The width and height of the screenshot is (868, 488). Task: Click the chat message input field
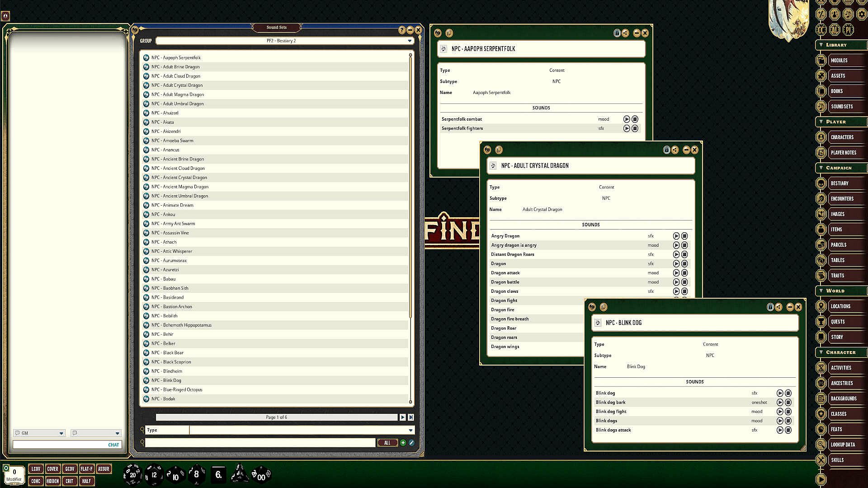coord(59,445)
